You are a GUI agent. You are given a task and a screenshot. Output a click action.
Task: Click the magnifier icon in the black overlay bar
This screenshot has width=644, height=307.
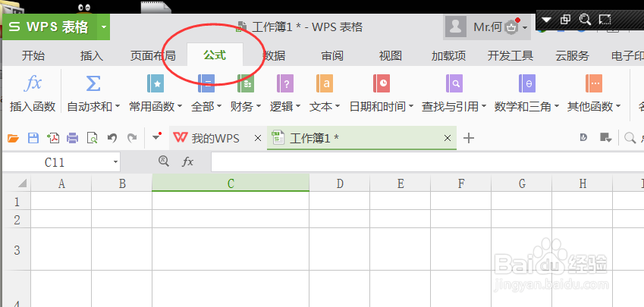[585, 19]
